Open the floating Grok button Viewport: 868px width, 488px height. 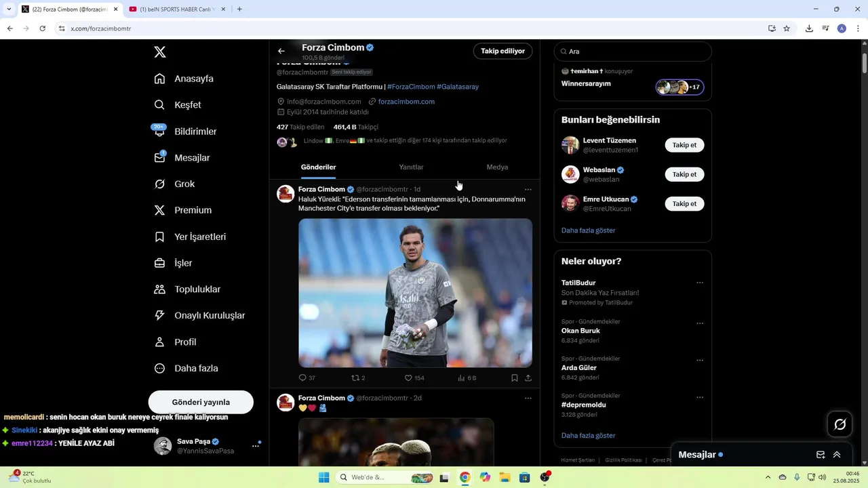pos(840,424)
